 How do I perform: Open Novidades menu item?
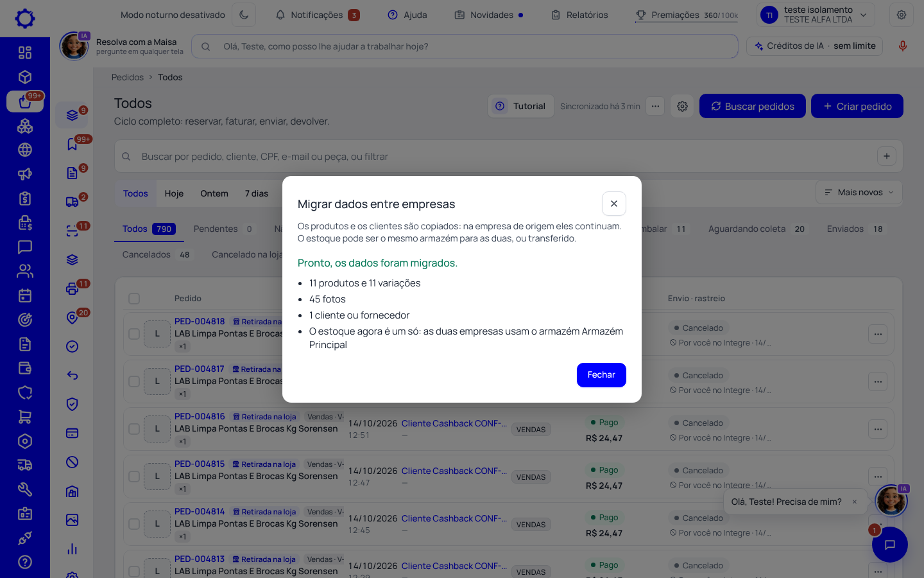(x=489, y=15)
